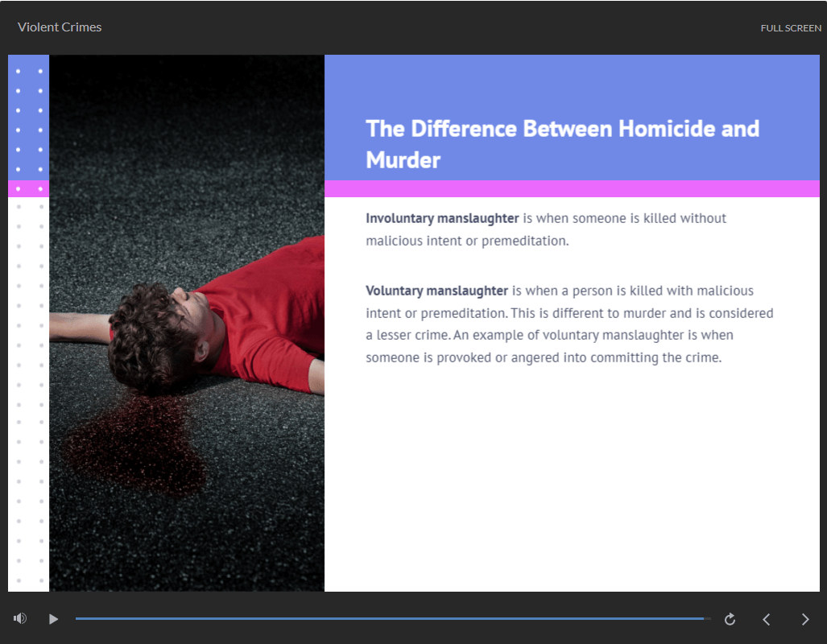Click the "Violent Crimes" course title
This screenshot has width=827, height=644.
[60, 27]
